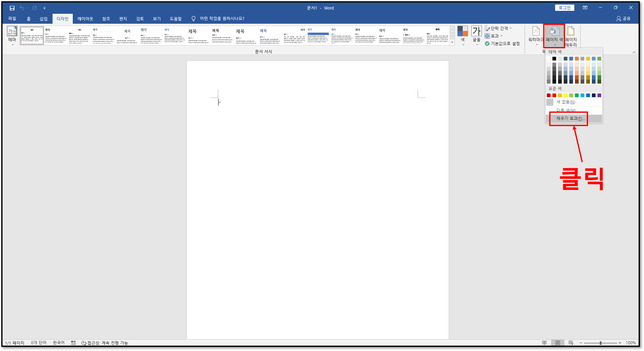Click 기본값으로 설정 green checkmark button
The width and height of the screenshot is (644, 351).
[502, 44]
